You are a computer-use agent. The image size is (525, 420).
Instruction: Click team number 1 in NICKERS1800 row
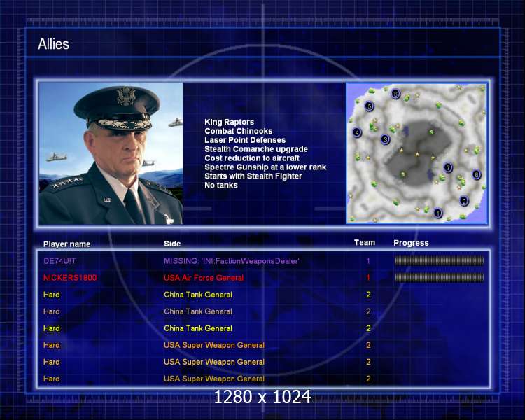pos(368,278)
